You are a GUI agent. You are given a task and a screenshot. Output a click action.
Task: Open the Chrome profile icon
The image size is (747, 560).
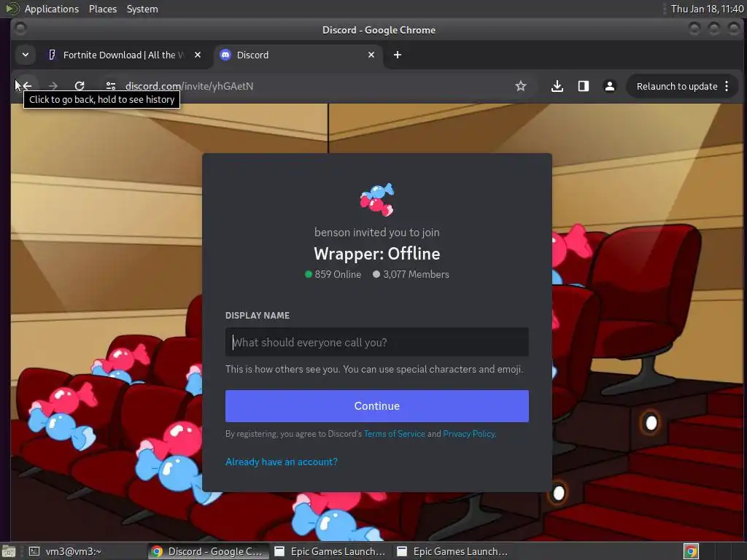[x=609, y=86]
